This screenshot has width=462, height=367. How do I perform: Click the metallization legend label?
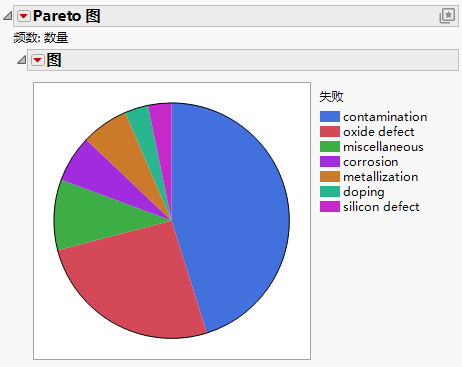pyautogui.click(x=381, y=177)
